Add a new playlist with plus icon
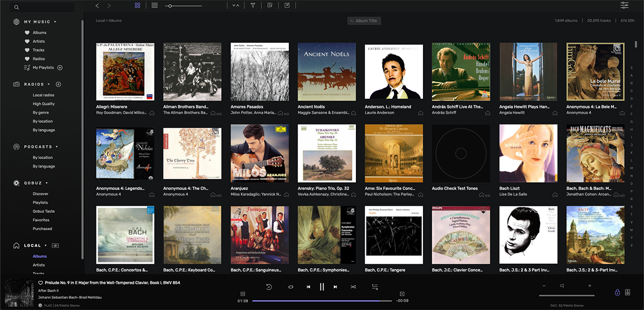The height and width of the screenshot is (310, 644). [60, 68]
